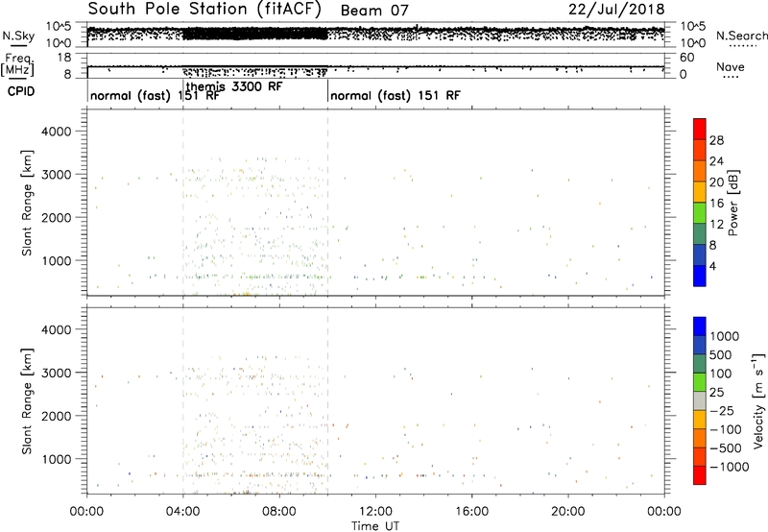Screen dimensions: 768x532
Task: Click the yellow 16-20 dB Power segment
Action: pos(700,192)
